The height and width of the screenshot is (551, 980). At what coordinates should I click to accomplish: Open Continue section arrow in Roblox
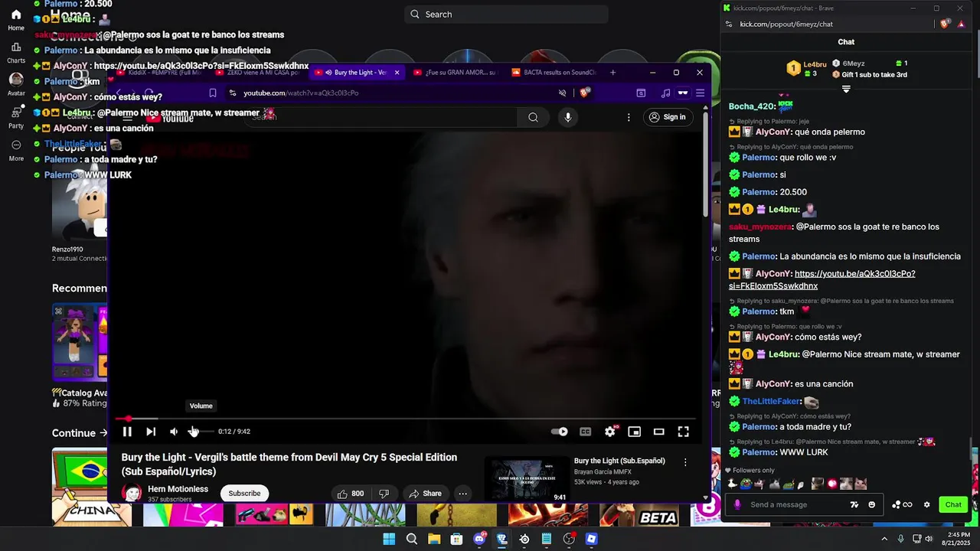pyautogui.click(x=103, y=433)
